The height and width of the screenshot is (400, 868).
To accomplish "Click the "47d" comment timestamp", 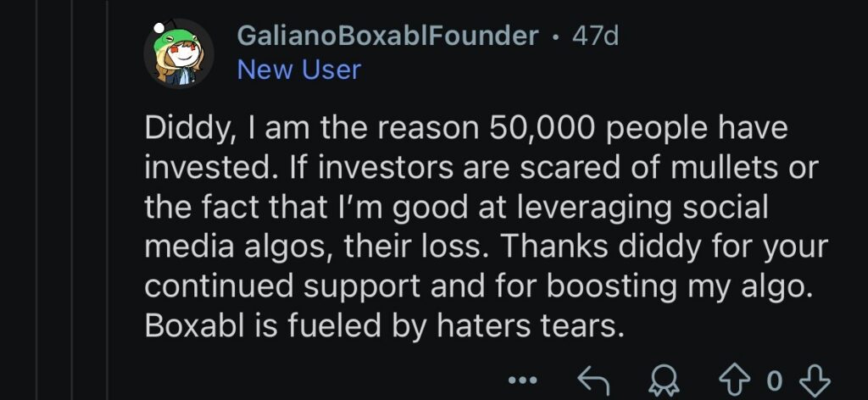I will pos(596,36).
